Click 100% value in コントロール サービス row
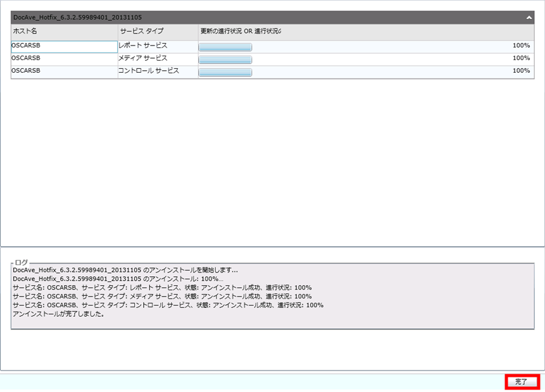Image resolution: width=545 pixels, height=392 pixels. coord(522,70)
